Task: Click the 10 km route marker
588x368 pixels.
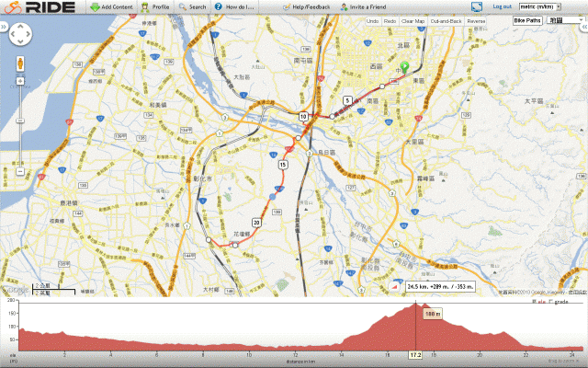Action: (x=303, y=117)
